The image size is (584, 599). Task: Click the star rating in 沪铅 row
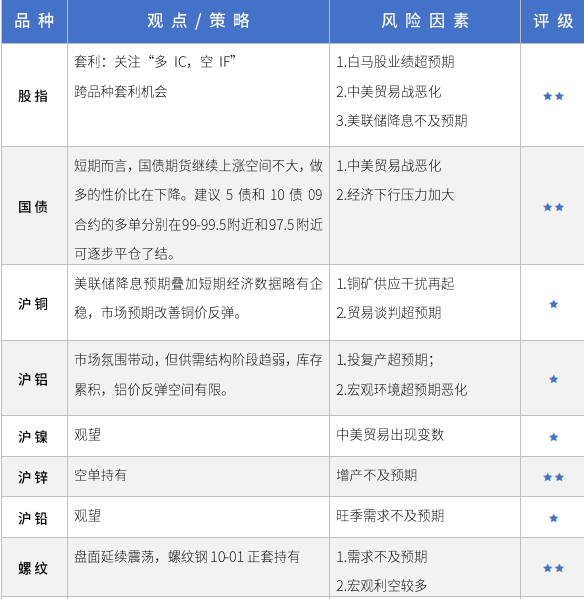click(x=553, y=518)
